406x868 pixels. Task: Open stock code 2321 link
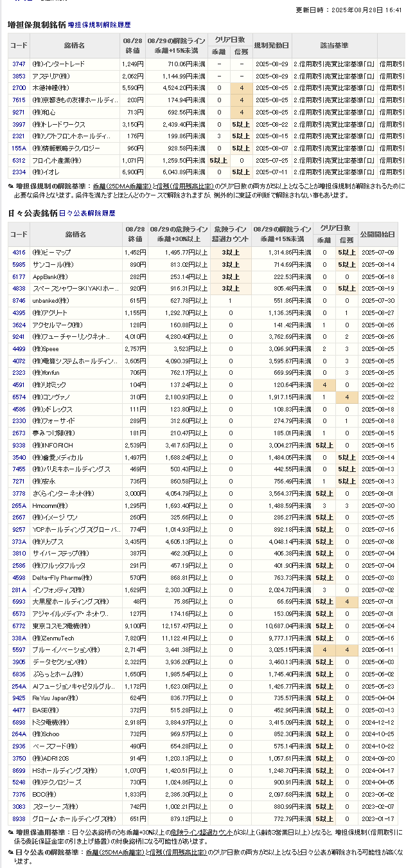tap(19, 136)
